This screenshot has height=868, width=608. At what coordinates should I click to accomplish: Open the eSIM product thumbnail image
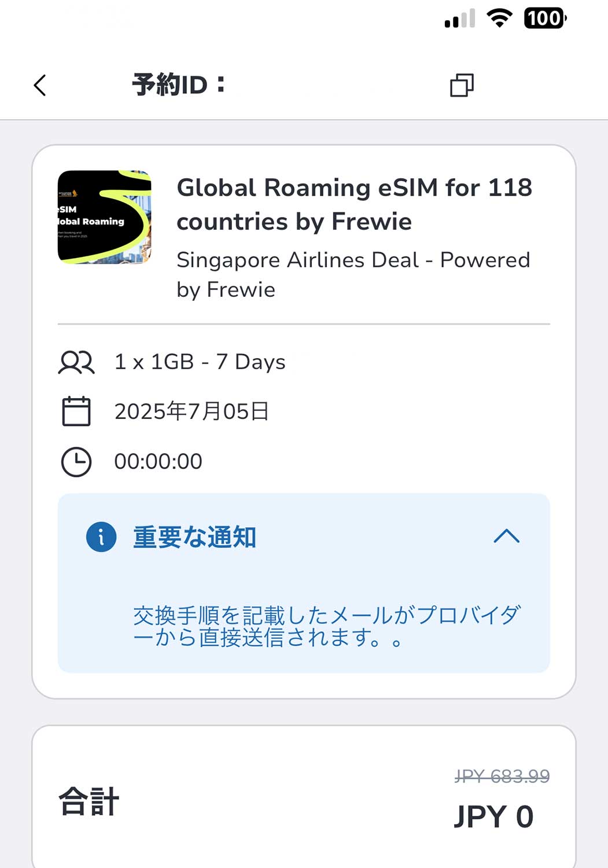click(x=105, y=217)
